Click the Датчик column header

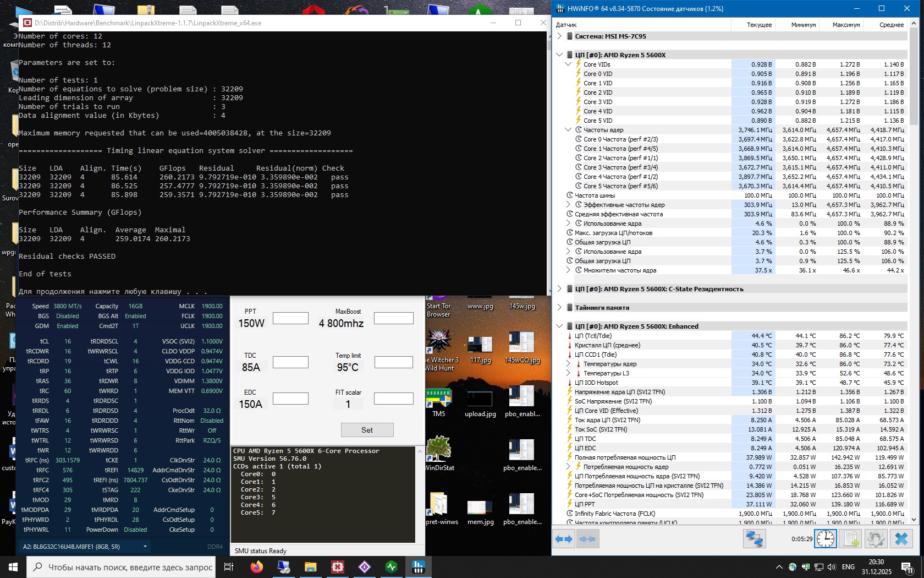tap(641, 25)
